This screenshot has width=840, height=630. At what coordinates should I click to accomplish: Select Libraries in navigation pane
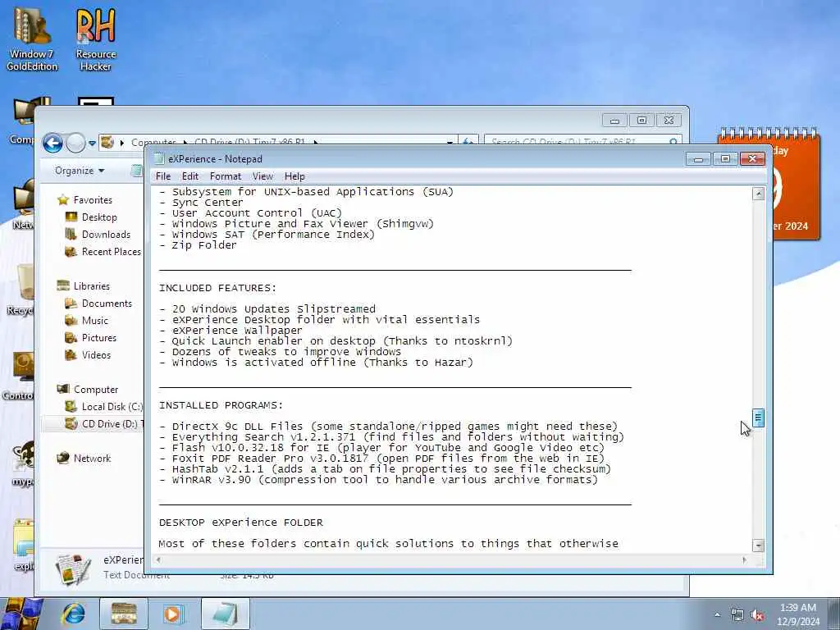(92, 286)
